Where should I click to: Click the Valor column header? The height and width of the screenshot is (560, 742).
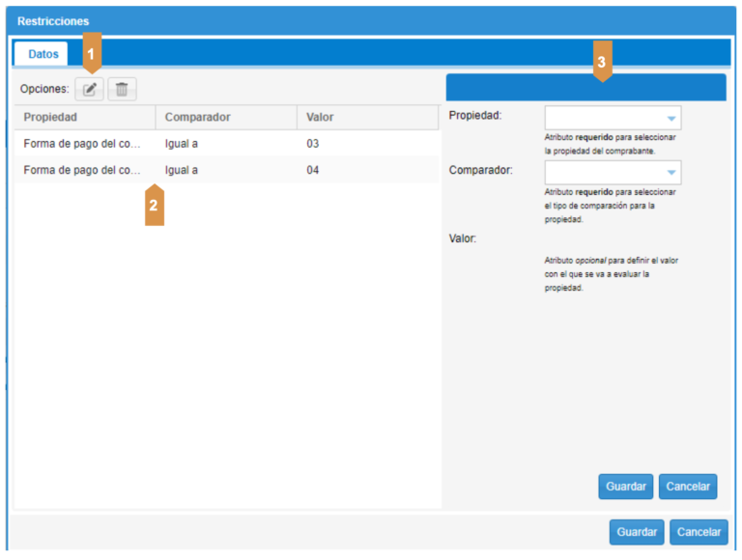coord(367,118)
